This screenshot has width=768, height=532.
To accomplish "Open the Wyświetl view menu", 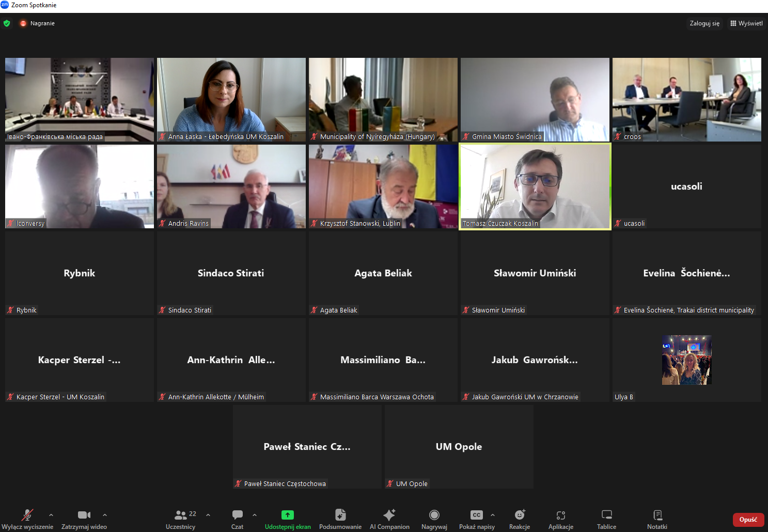I will click(746, 23).
